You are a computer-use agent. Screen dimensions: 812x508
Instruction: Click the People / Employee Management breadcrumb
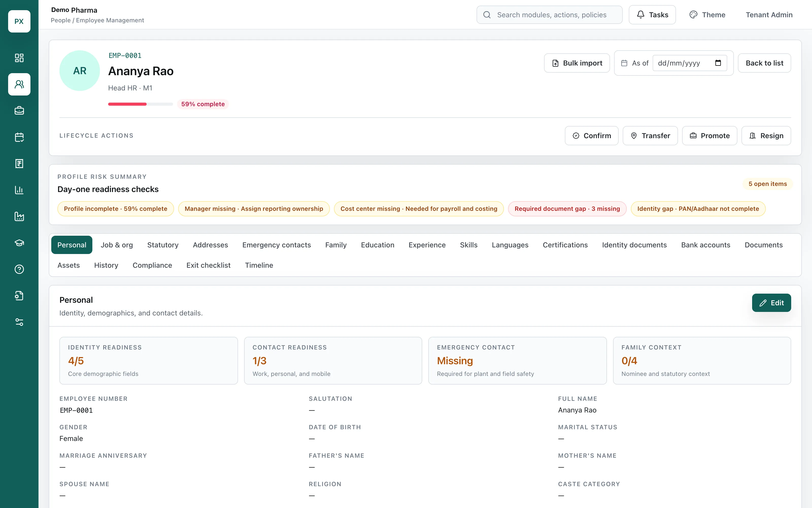click(x=97, y=20)
